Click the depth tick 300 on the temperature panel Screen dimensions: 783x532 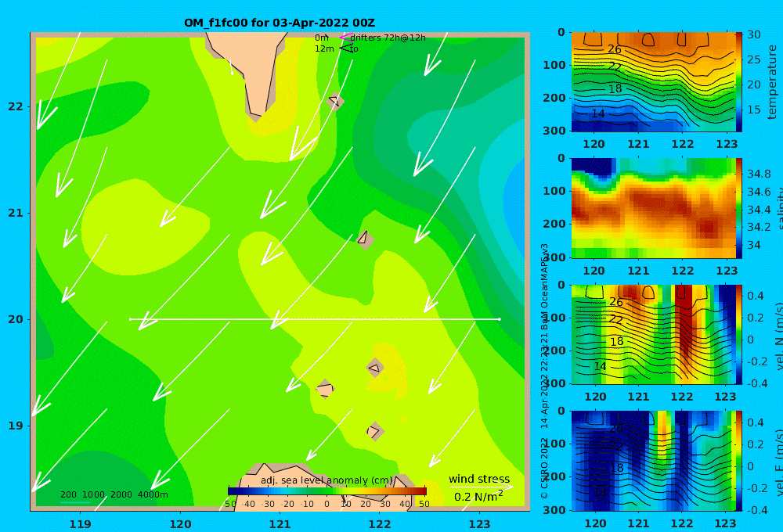tap(554, 131)
